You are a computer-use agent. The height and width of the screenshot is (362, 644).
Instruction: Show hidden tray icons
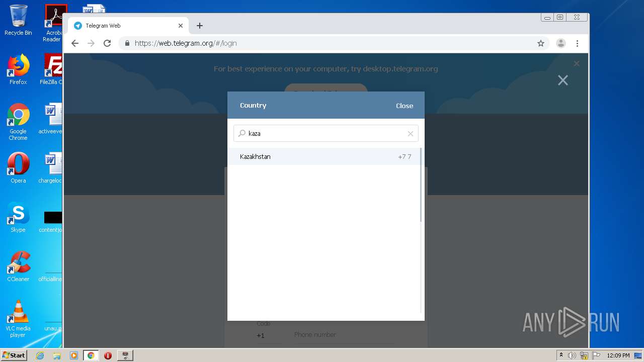click(x=561, y=355)
